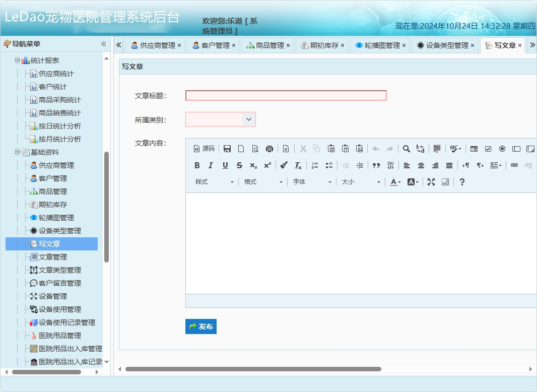Insert a numbered list
537x392 pixels.
[x=315, y=165]
